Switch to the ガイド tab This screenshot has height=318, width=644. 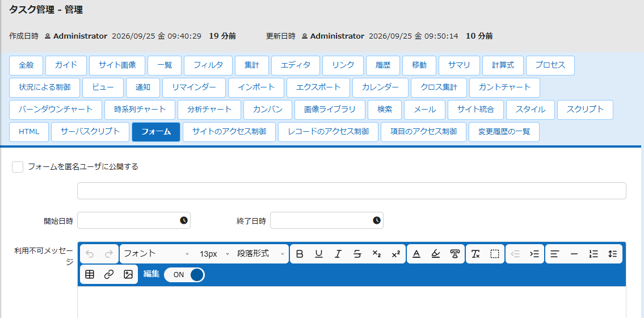point(66,65)
